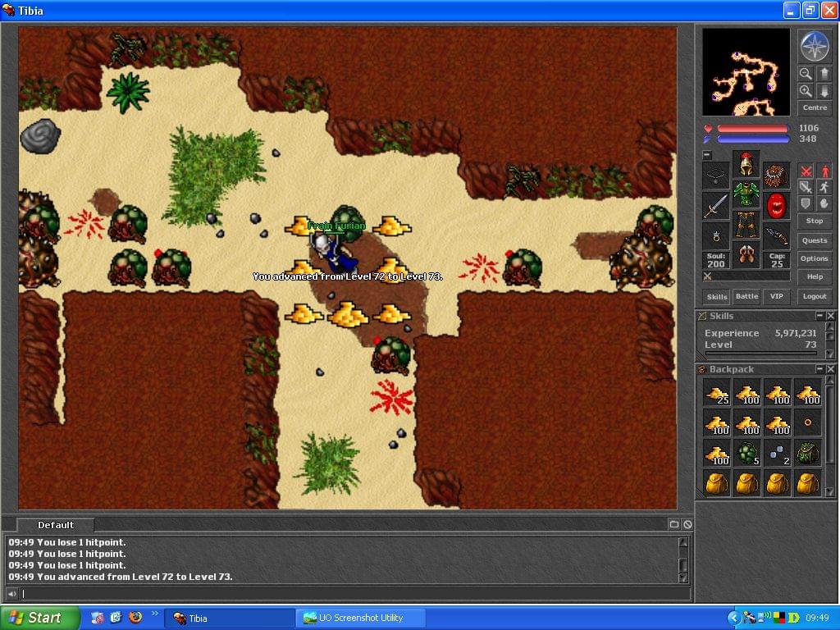Click the Backpack panel scrollbar
Viewport: 840px width, 630px height.
(x=830, y=436)
